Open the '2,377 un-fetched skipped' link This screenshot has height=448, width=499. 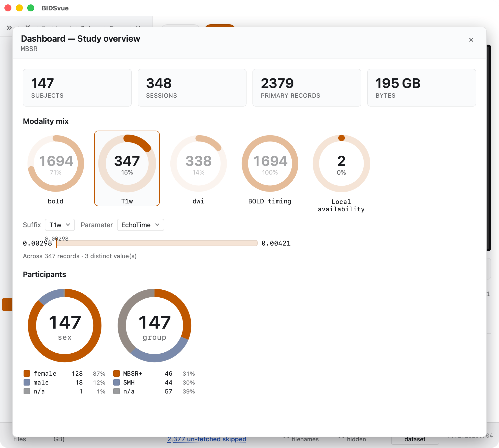(207, 439)
